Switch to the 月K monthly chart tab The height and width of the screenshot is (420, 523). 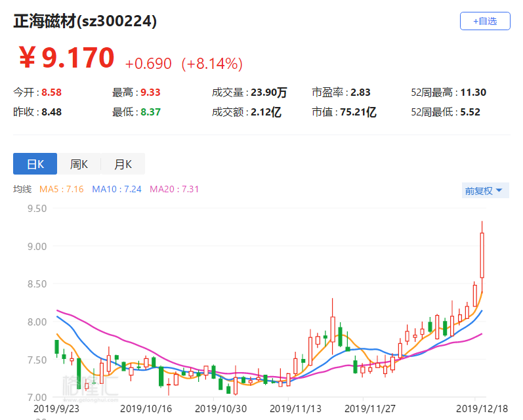point(123,164)
